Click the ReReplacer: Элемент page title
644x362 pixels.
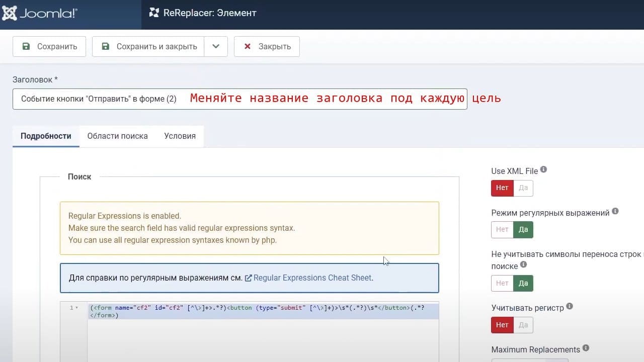click(210, 13)
